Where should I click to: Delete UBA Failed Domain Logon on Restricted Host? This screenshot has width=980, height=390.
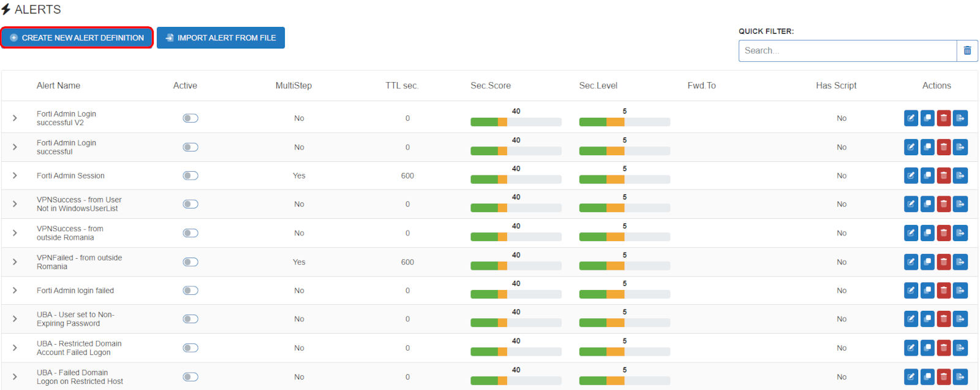coord(944,377)
